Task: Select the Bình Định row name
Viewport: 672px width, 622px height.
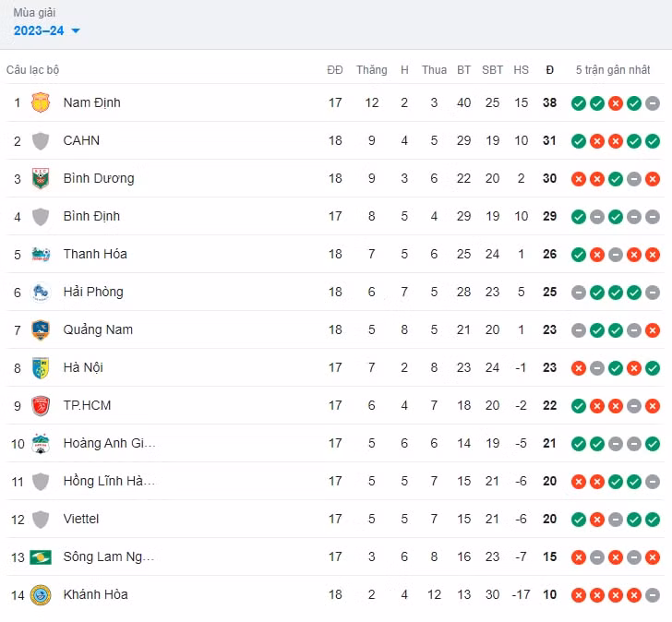Action: click(91, 216)
